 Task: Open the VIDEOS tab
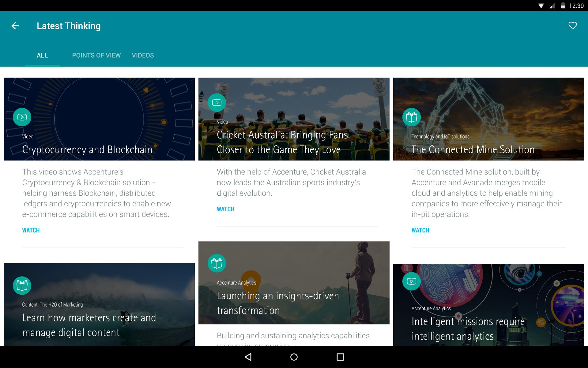(x=143, y=56)
